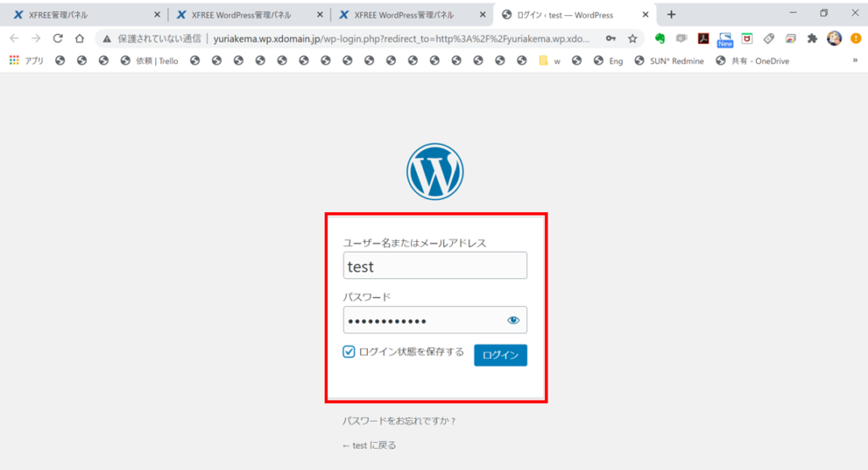Focus the username or email address field
868x470 pixels.
(x=435, y=266)
